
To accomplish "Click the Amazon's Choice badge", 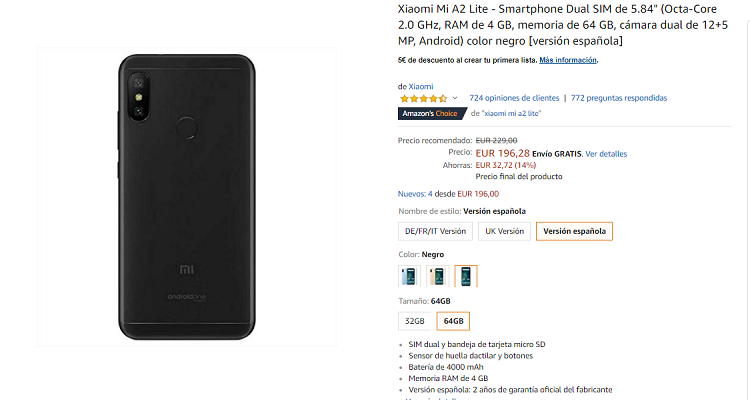I will [x=430, y=113].
